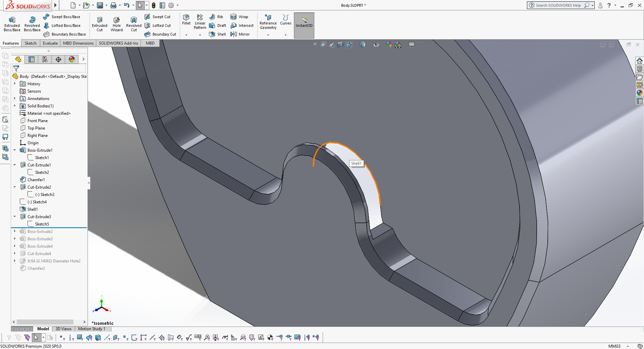Switch to the Sketch tab
The image size is (644, 349).
31,43
